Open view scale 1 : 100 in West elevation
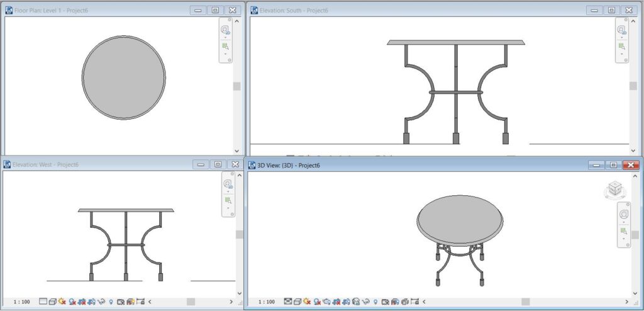Screen dimensions: 644x311 coord(22,302)
